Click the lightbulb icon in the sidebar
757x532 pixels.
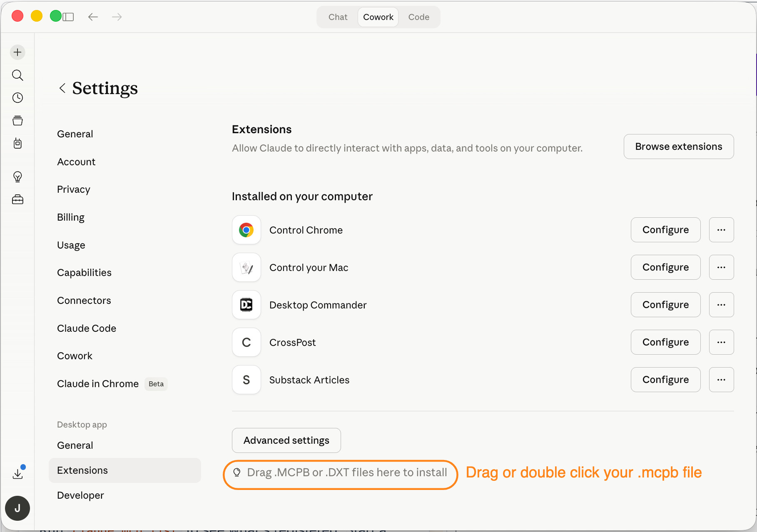pyautogui.click(x=17, y=177)
